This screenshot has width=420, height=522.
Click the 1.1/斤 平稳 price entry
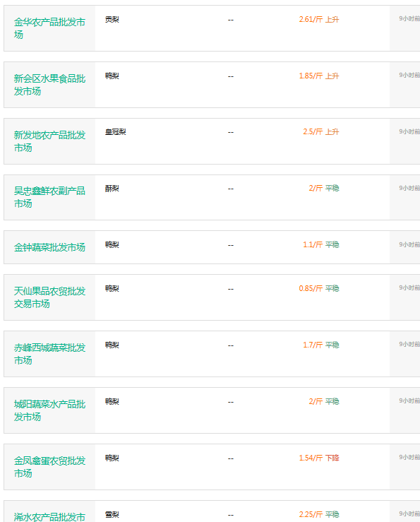click(x=321, y=245)
